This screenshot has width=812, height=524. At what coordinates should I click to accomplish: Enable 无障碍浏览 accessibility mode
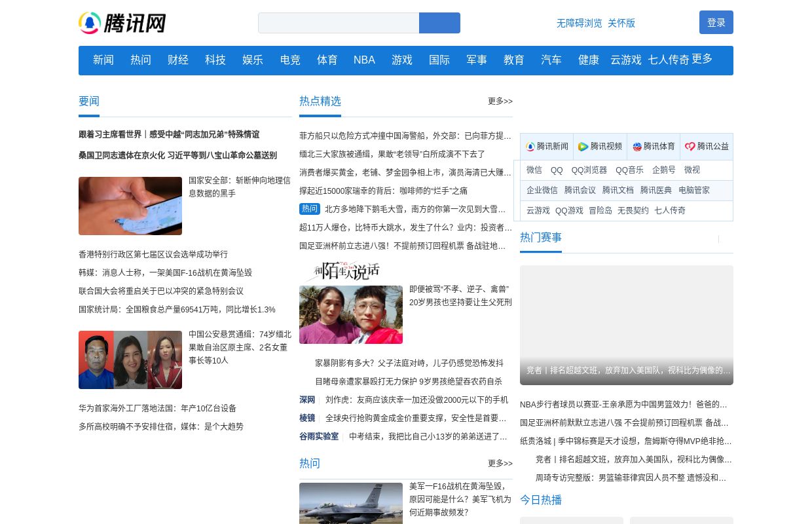coord(579,23)
